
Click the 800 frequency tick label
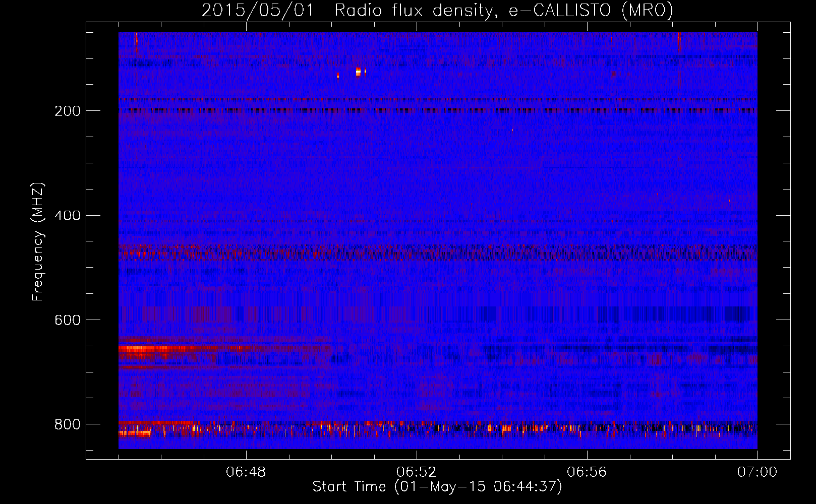[68, 424]
